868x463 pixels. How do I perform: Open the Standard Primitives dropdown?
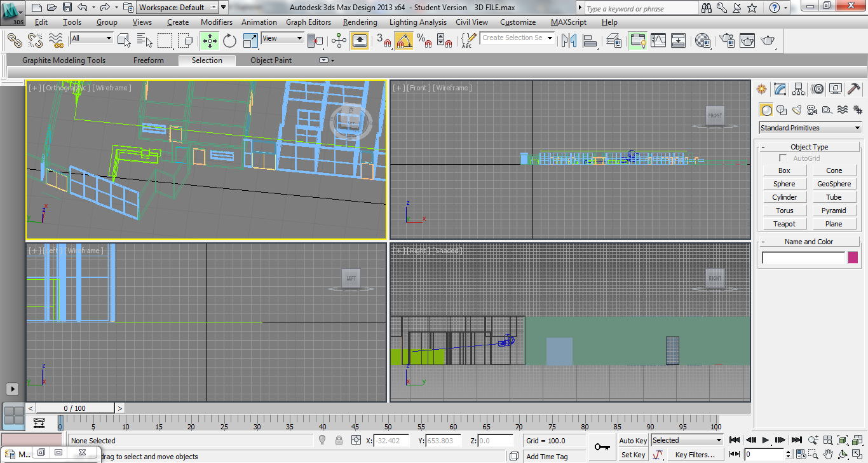coord(810,128)
